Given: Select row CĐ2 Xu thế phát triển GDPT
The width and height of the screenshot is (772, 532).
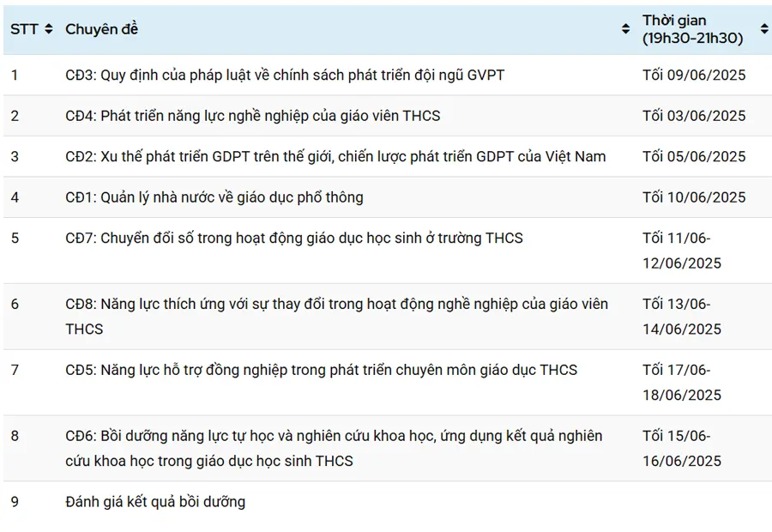Looking at the screenshot, I should (x=388, y=157).
